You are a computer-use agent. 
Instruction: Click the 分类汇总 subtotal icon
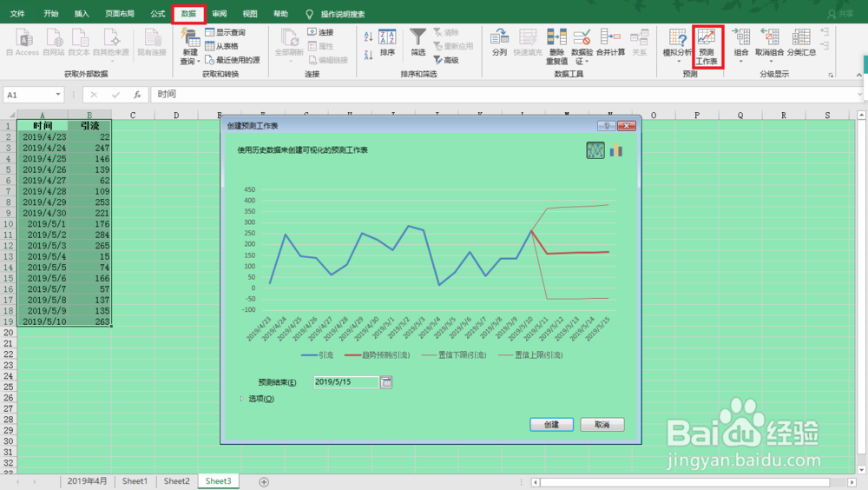[x=801, y=43]
